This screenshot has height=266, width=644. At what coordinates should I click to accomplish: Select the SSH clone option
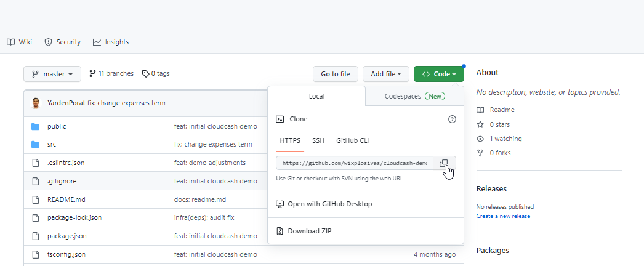point(318,140)
